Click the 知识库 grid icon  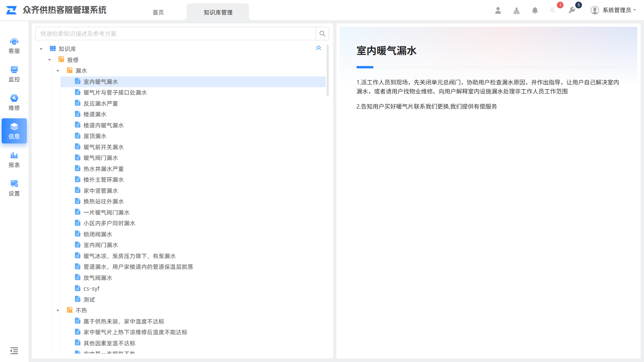point(53,49)
